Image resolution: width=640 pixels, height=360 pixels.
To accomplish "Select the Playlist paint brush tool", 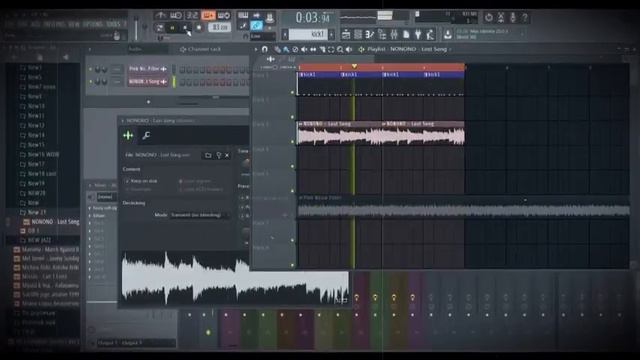I will point(286,49).
